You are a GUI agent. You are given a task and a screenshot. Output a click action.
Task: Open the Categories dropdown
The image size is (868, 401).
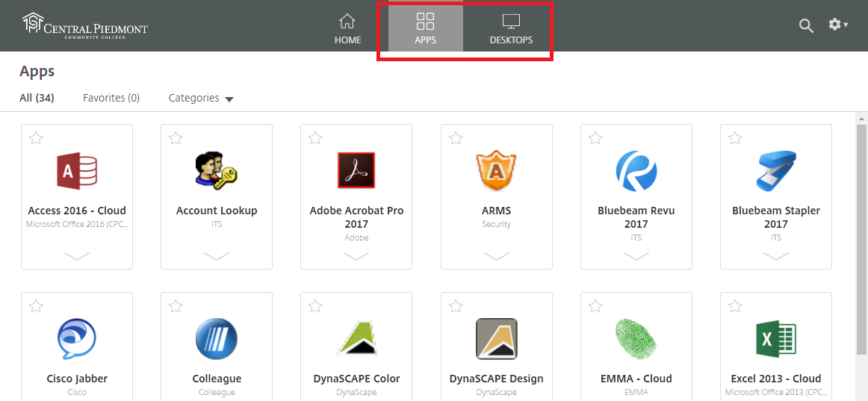pos(201,99)
